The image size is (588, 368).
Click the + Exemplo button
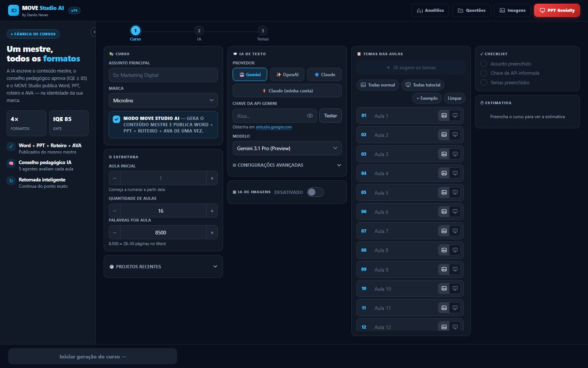[x=427, y=98]
